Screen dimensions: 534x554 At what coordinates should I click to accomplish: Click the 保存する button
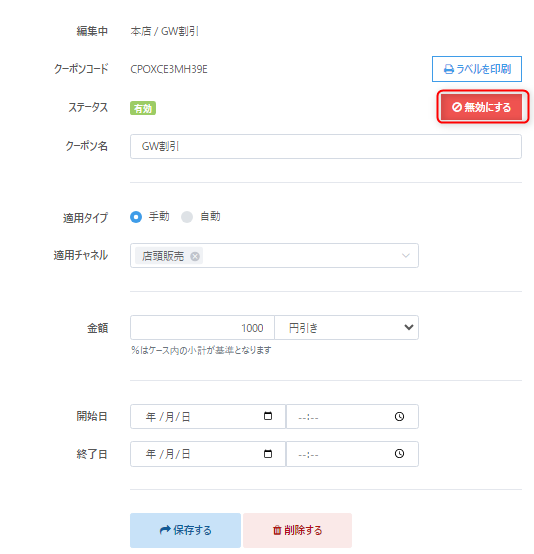185,530
